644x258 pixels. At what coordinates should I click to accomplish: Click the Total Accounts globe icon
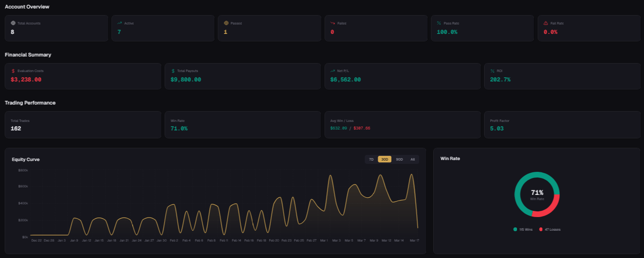coord(13,23)
